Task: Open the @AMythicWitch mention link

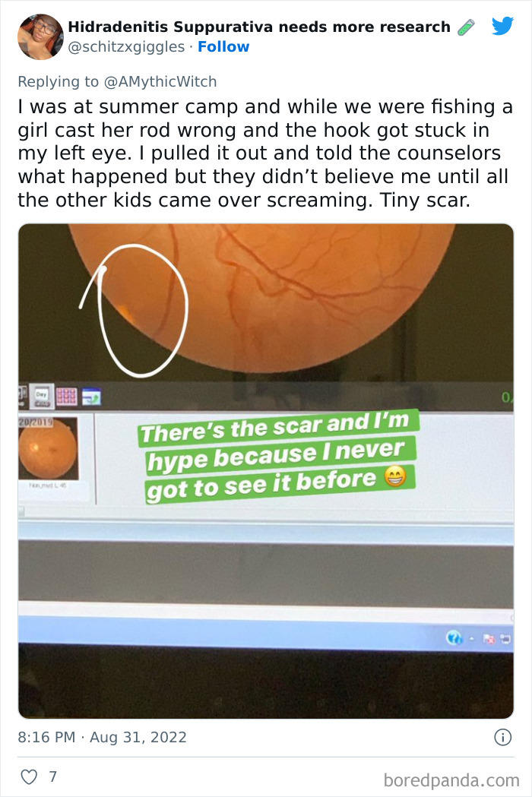Action: [x=160, y=81]
